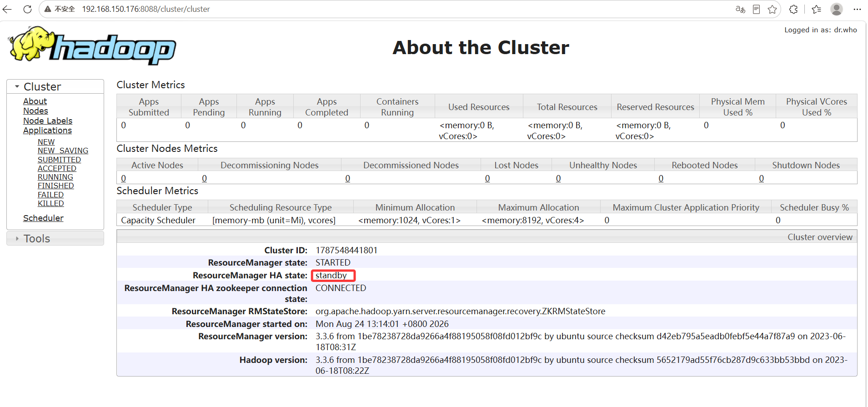Click the standby HA state value
Viewport: 868px width, 407px height.
331,275
